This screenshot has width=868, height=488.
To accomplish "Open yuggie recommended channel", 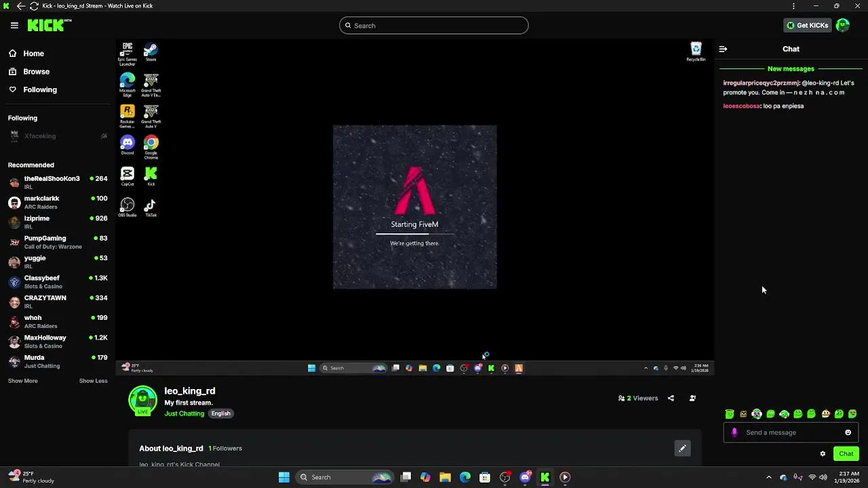I will [x=58, y=262].
